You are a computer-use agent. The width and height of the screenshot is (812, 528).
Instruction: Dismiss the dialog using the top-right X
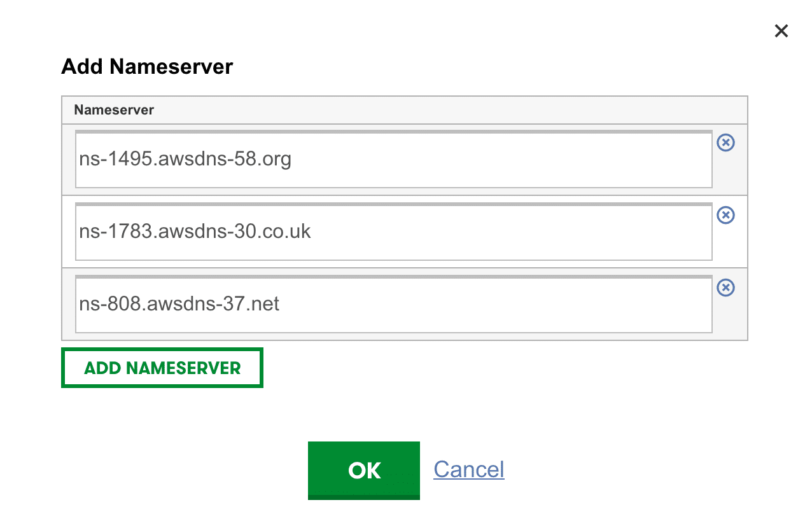(781, 31)
